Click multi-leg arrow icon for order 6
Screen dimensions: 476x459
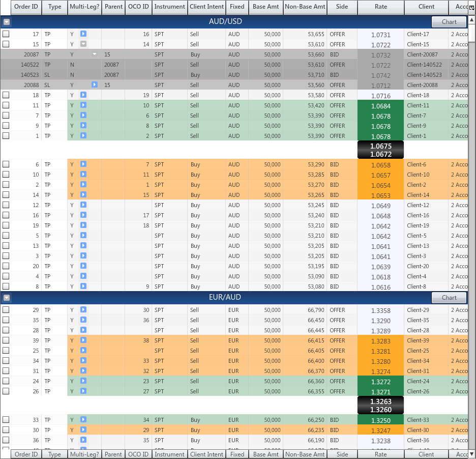point(83,164)
